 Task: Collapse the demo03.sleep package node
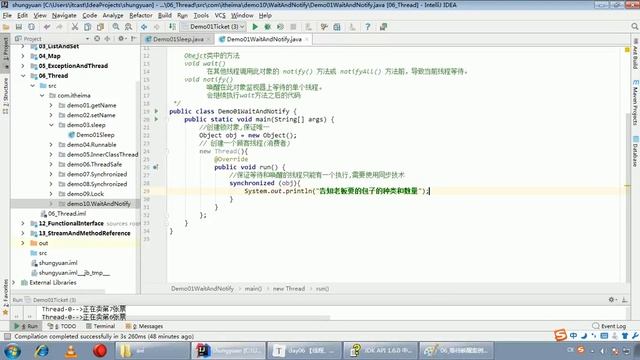point(51,125)
